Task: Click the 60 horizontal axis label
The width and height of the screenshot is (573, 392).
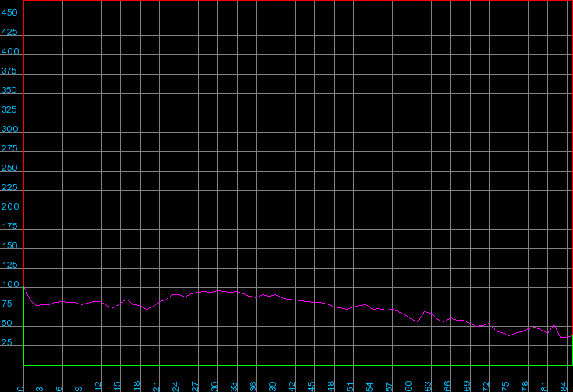Action: pos(408,387)
